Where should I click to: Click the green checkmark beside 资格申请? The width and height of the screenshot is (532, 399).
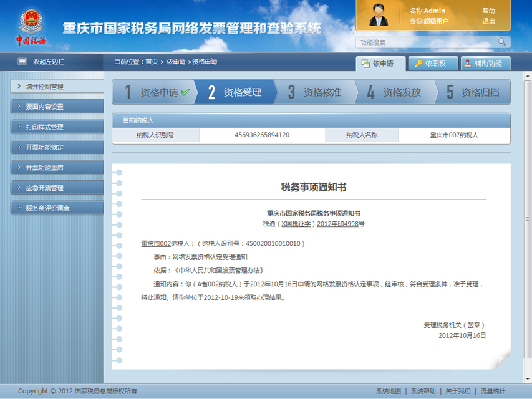(x=185, y=92)
